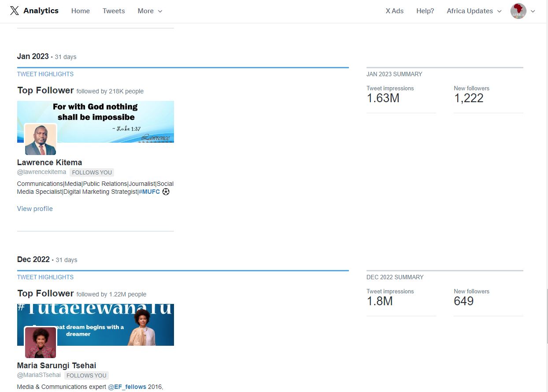Open the Tweets tab

(114, 11)
